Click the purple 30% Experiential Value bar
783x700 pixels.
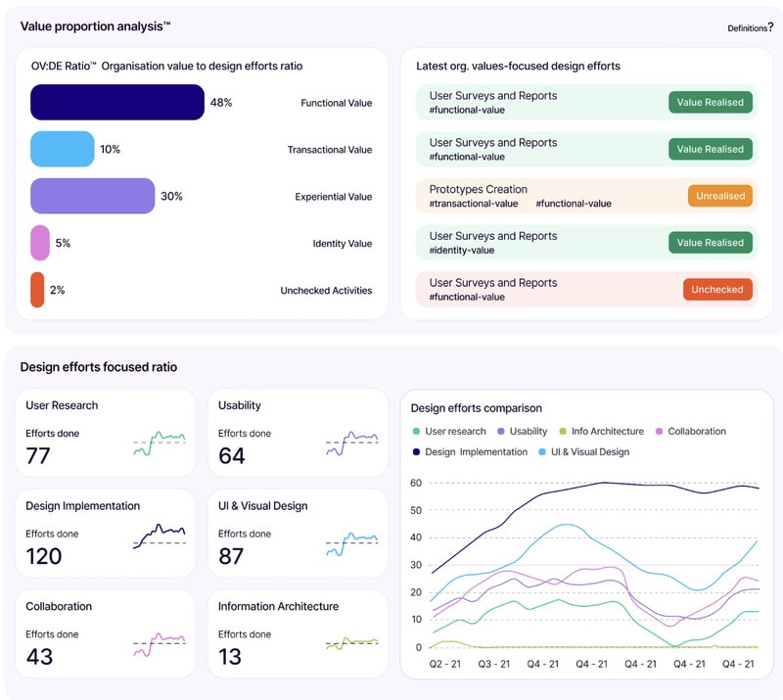click(92, 196)
